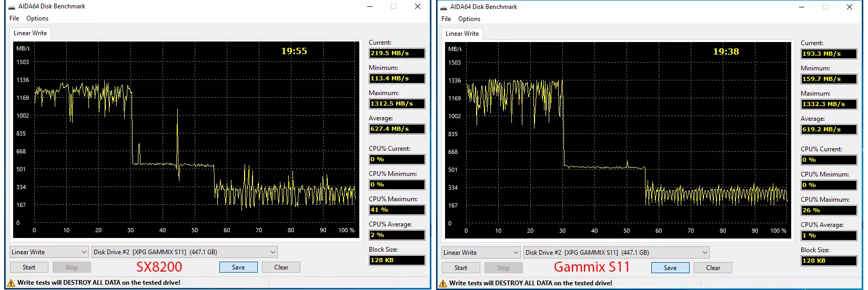Click the left window title AIDA64 Disk Benchmark
This screenshot has width=868, height=290.
point(52,6)
